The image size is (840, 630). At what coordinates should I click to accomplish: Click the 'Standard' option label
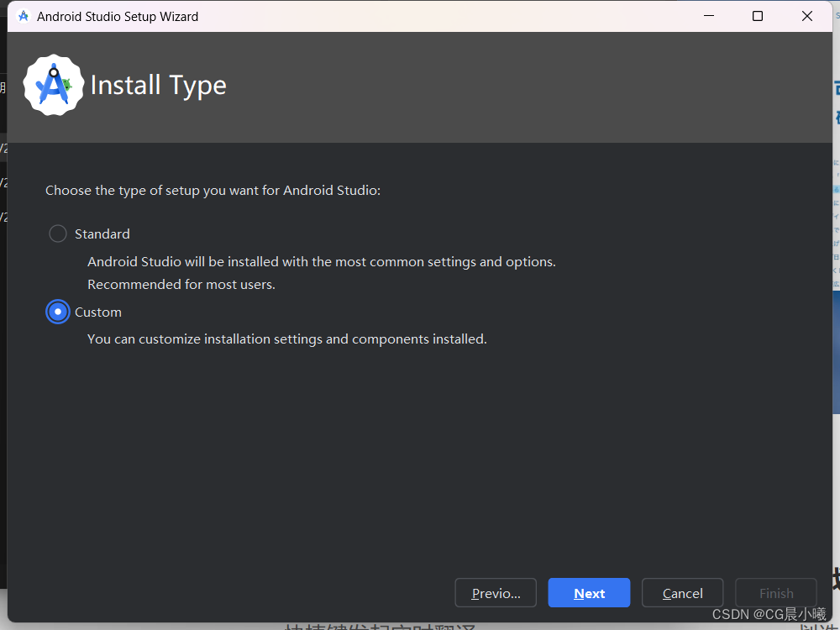102,234
